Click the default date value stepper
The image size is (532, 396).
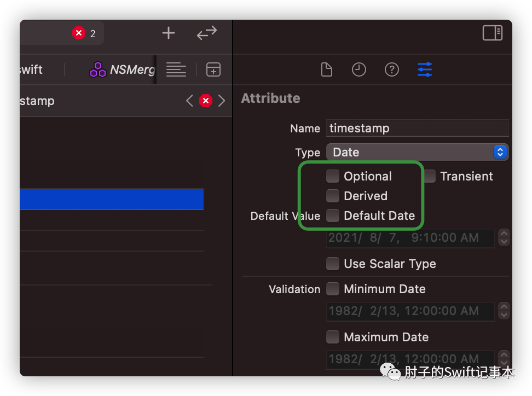click(x=504, y=237)
